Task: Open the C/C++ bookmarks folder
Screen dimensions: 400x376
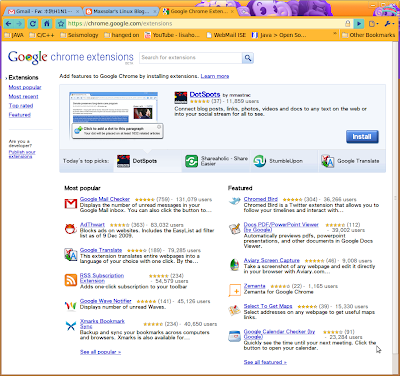Action: point(42,35)
